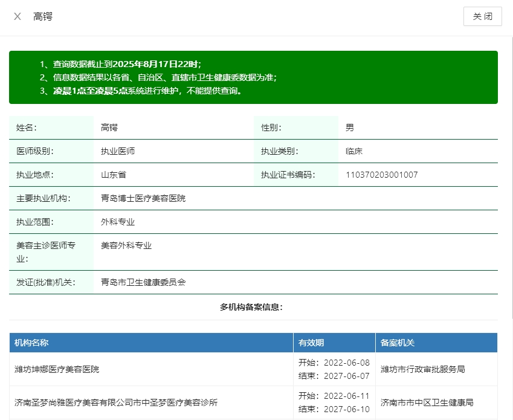
Task: Click the 外科专业 practice scope value
Action: (118, 222)
